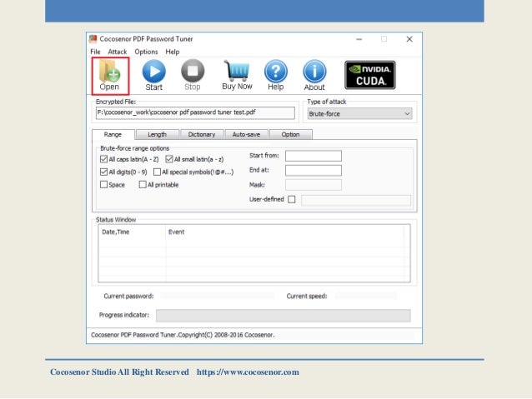Click the Cocosenor app icon in title bar

pos(93,39)
